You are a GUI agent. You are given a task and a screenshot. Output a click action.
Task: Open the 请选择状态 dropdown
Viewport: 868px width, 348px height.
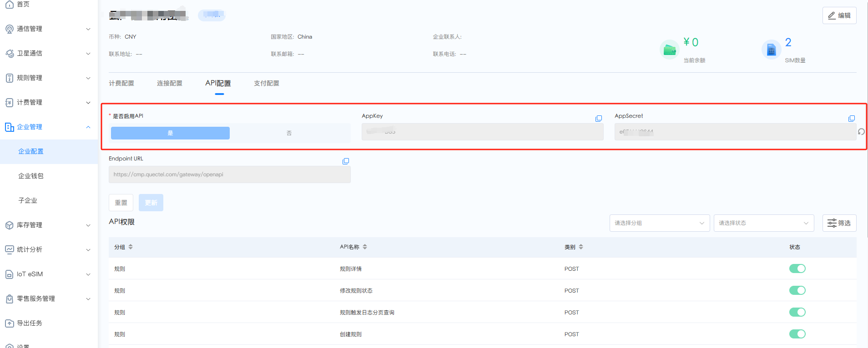pyautogui.click(x=763, y=223)
